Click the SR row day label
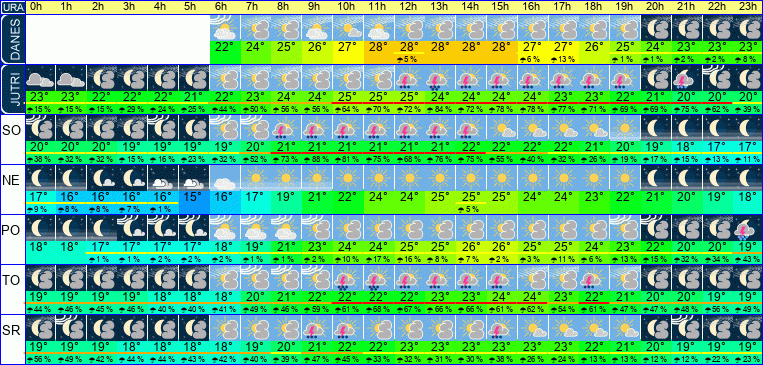Viewport: 763px width, 365px height. point(12,331)
